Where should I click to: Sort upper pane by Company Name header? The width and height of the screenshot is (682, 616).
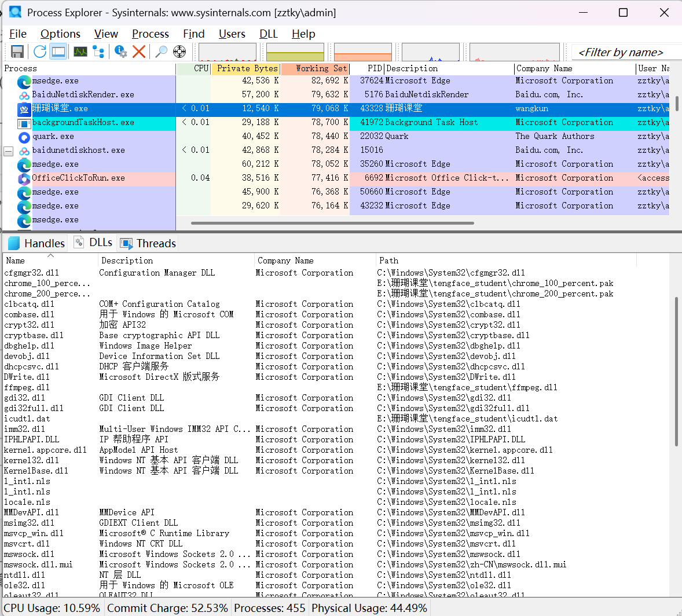[575, 69]
